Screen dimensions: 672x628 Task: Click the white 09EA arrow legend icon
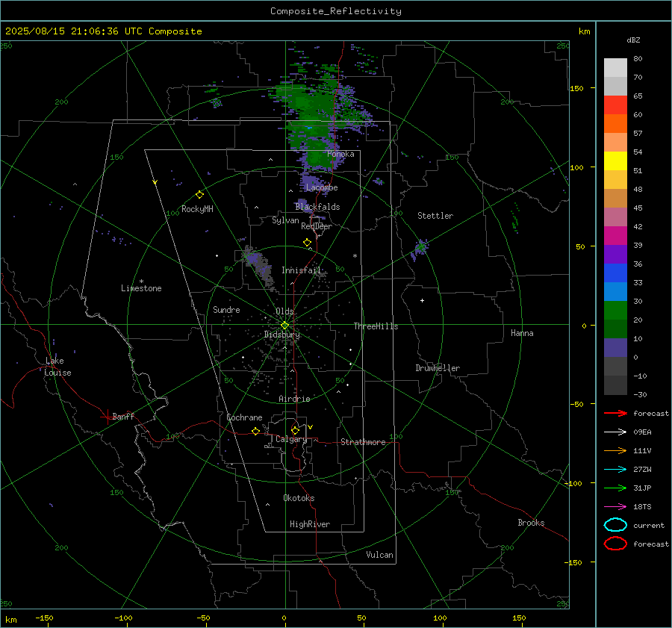[615, 432]
